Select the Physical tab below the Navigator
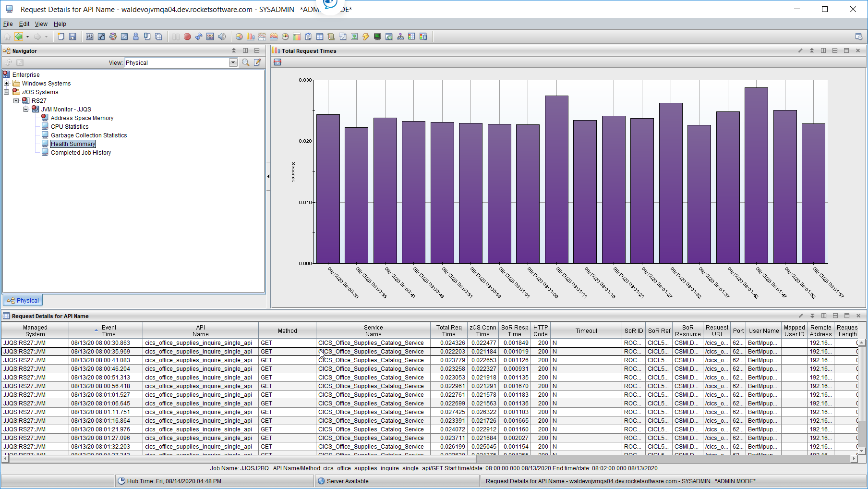Image resolution: width=868 pixels, height=489 pixels. (x=23, y=300)
